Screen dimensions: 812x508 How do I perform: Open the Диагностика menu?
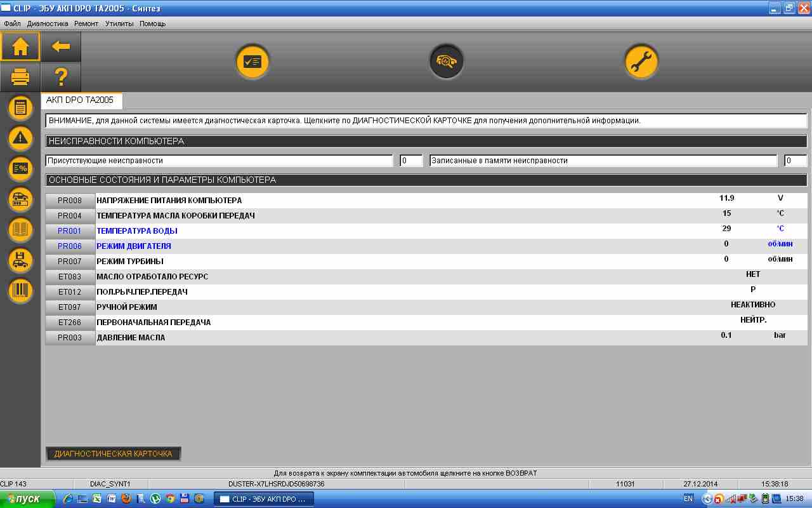(48, 23)
